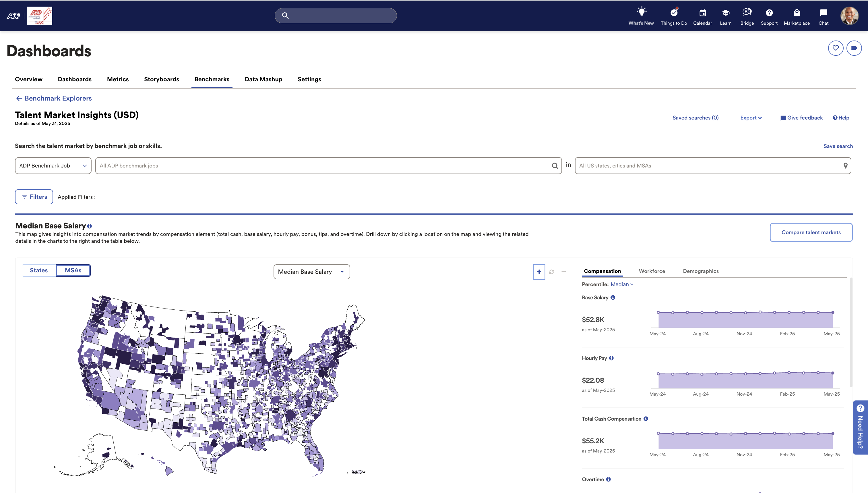
Task: Open the Median Base Salary metric dropdown
Action: coord(311,271)
